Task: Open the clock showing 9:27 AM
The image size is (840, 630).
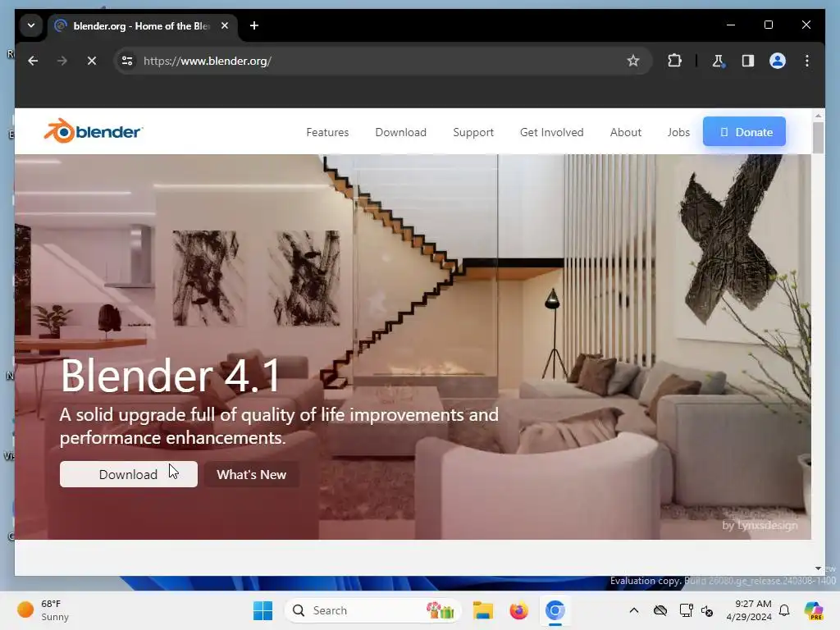Action: pyautogui.click(x=749, y=610)
